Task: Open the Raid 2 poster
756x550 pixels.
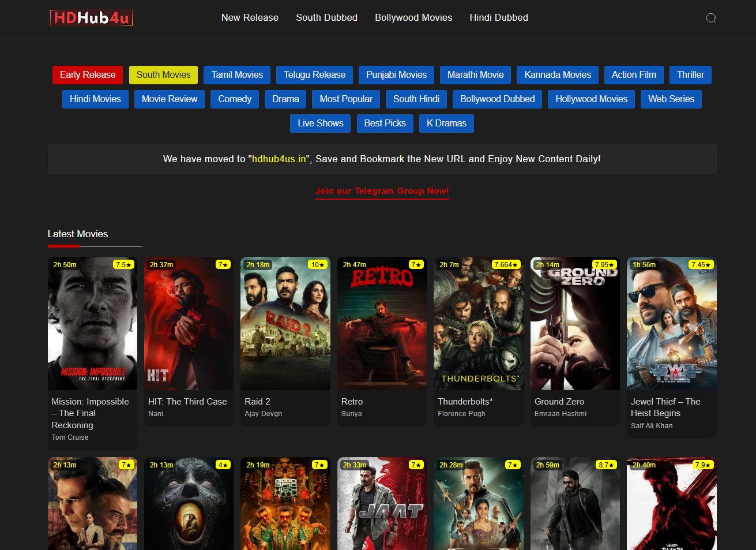Action: click(285, 323)
